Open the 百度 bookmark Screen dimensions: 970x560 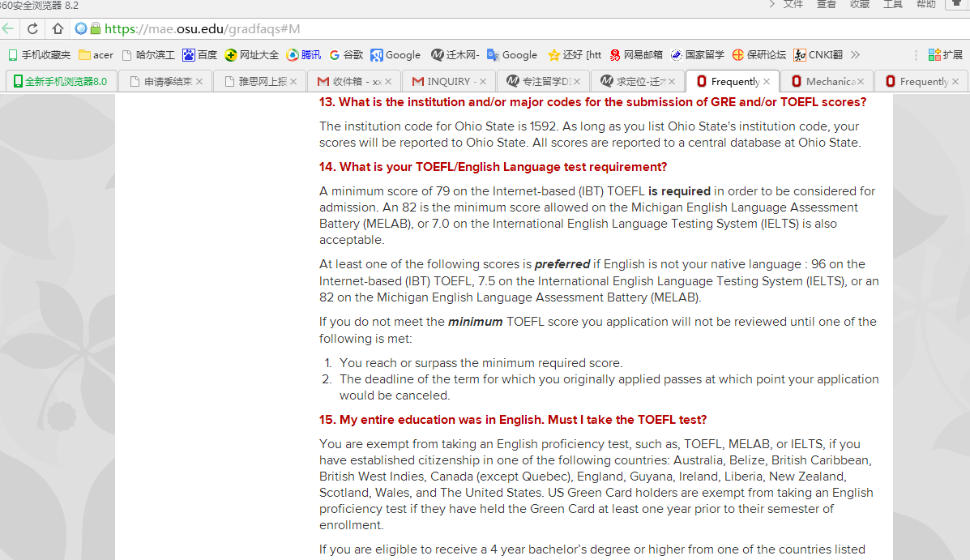[200, 55]
